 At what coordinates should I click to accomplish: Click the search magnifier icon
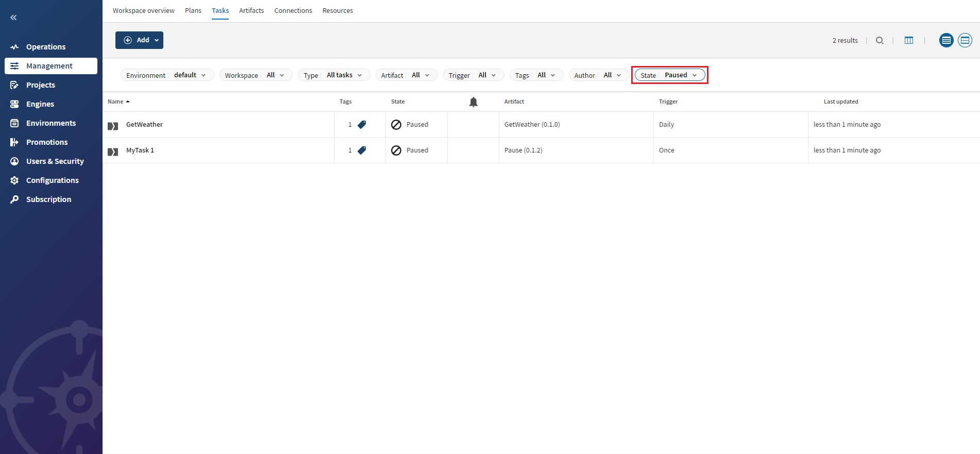[880, 40]
